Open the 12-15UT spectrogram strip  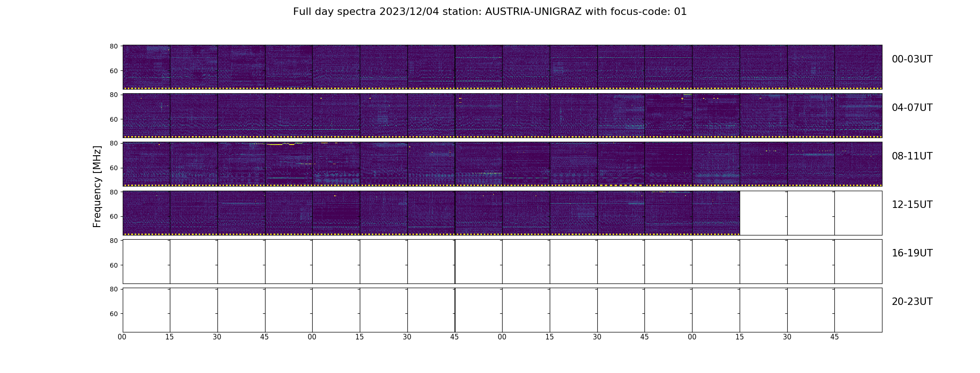coord(431,213)
